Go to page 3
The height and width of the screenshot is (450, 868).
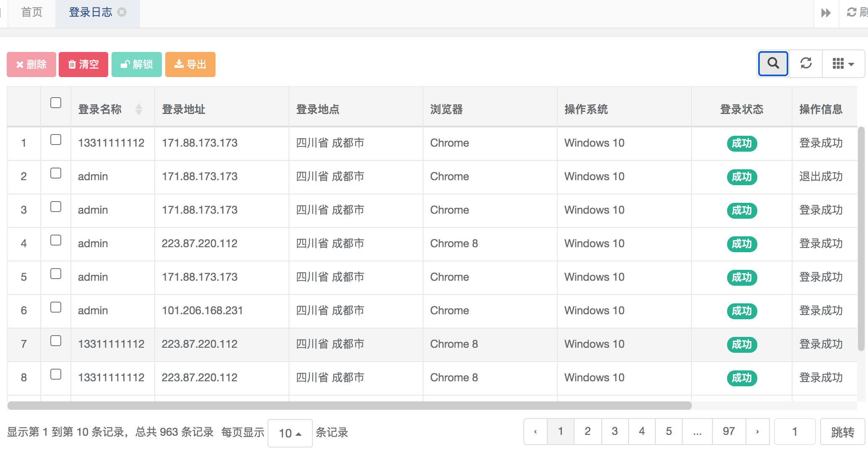click(x=615, y=432)
